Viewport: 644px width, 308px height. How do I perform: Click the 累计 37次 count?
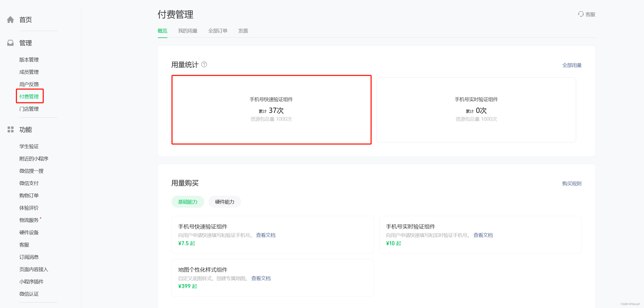(x=271, y=110)
